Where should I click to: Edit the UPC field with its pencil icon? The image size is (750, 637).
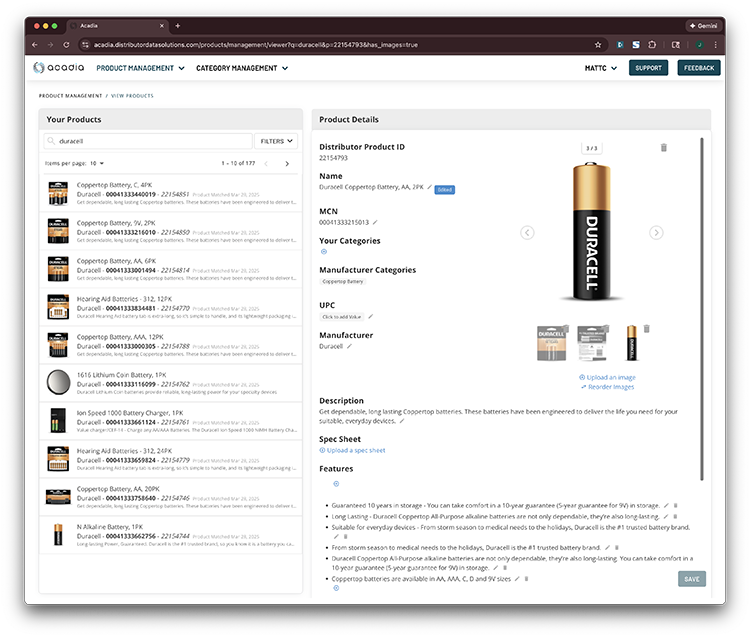click(x=371, y=316)
